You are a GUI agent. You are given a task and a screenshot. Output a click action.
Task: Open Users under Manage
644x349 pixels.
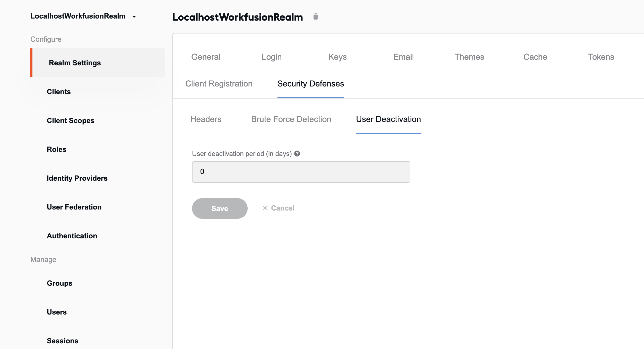pyautogui.click(x=57, y=312)
